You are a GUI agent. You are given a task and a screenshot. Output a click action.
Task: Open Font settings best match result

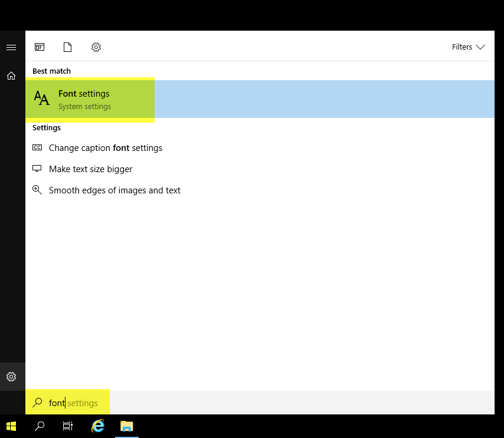[x=260, y=99]
